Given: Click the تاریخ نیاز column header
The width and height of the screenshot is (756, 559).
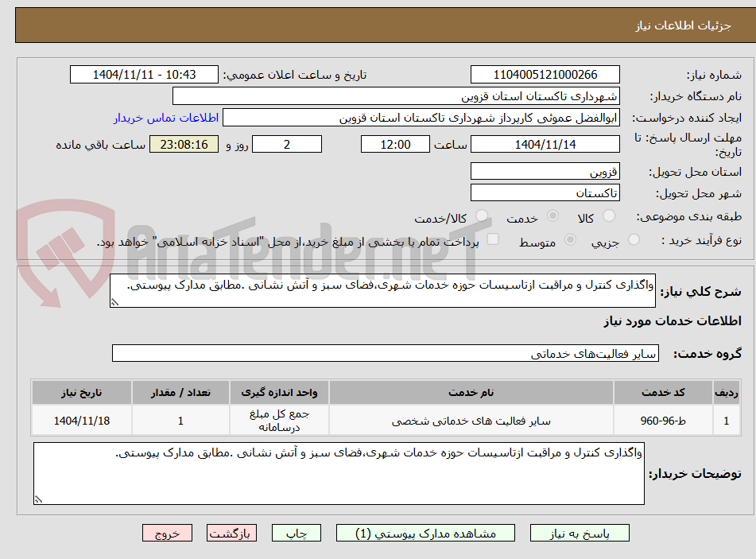Looking at the screenshot, I should click(x=81, y=393).
